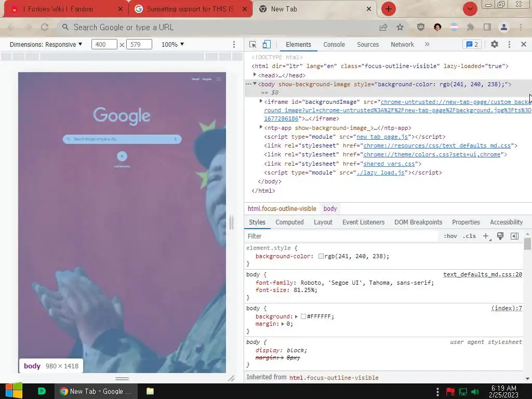Open the DOM Breakpoints tab
This screenshot has width=532, height=399.
(418, 222)
